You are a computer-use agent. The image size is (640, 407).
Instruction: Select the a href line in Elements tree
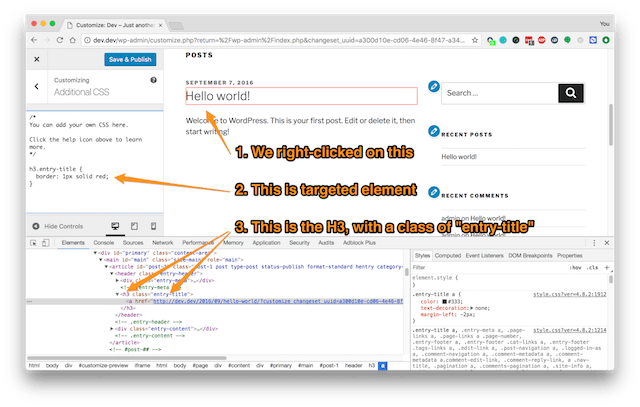[215, 301]
